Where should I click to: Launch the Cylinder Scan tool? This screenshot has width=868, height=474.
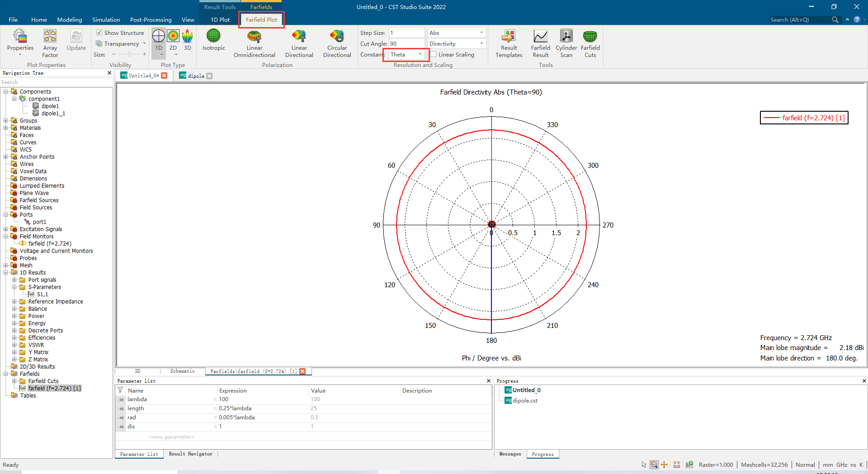pyautogui.click(x=566, y=43)
